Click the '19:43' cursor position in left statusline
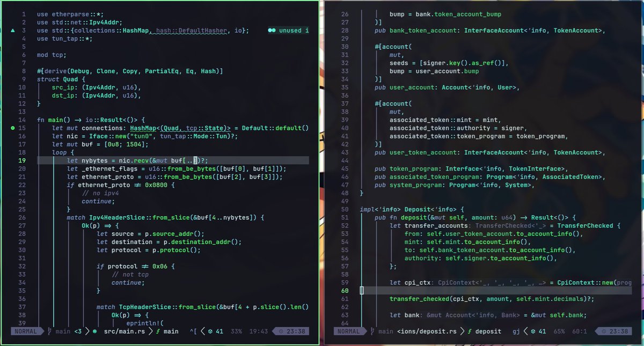The height and width of the screenshot is (346, 644). pyautogui.click(x=259, y=332)
